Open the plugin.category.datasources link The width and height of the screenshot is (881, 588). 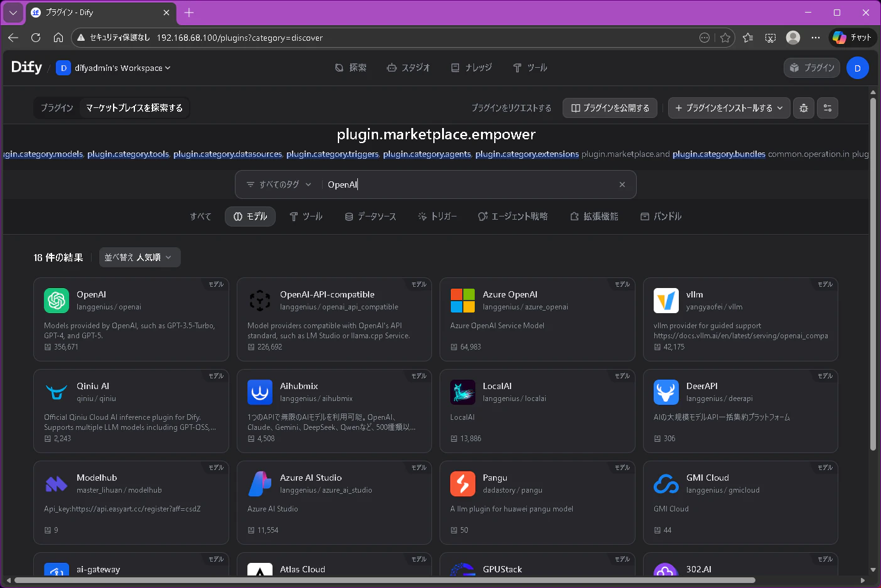228,154
